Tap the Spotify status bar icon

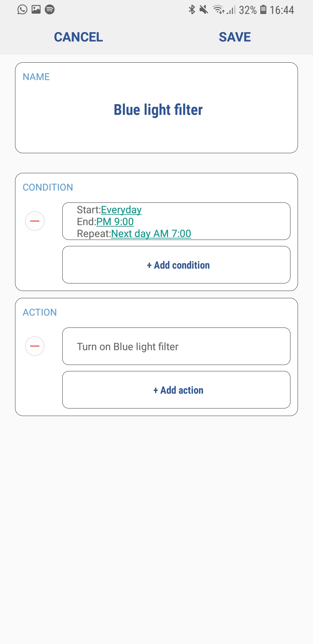(x=50, y=10)
